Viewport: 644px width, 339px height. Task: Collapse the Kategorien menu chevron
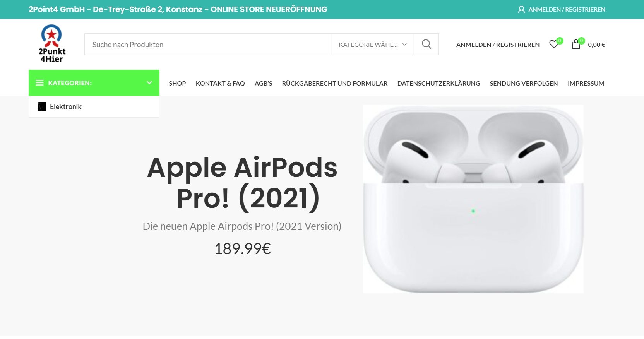point(149,83)
